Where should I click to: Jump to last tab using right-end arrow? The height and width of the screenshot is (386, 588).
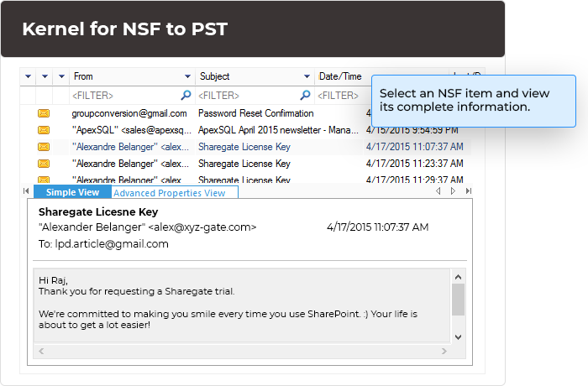(469, 191)
